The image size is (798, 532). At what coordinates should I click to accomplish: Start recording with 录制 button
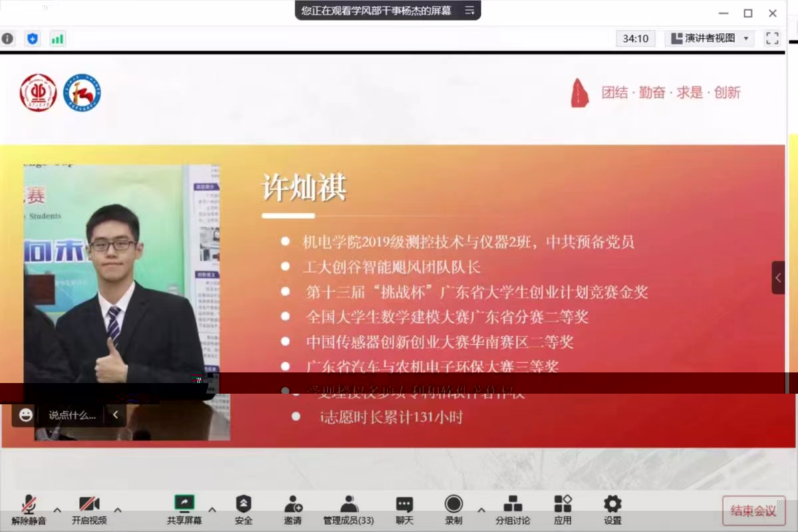pos(454,510)
